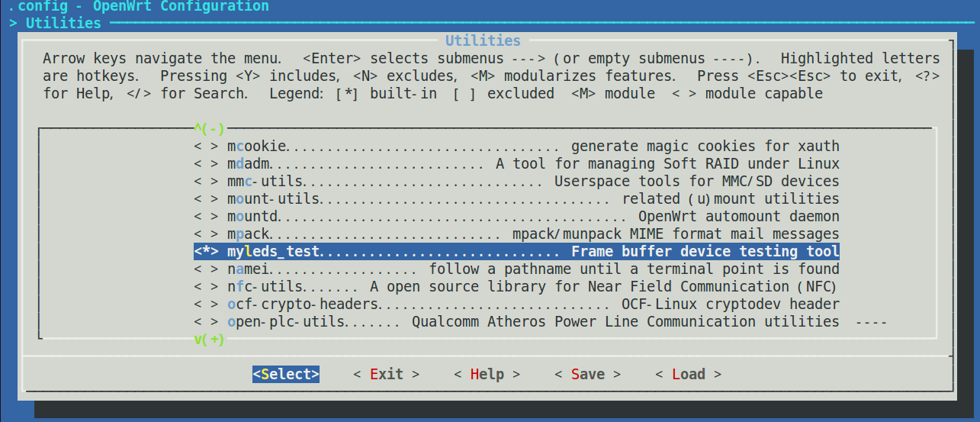Toggle the mountd package selection marker
This screenshot has height=422, width=980.
coord(207,216)
